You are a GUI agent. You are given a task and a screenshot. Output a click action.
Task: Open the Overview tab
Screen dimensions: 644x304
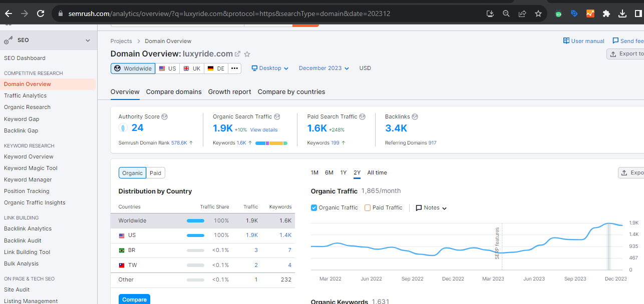125,92
